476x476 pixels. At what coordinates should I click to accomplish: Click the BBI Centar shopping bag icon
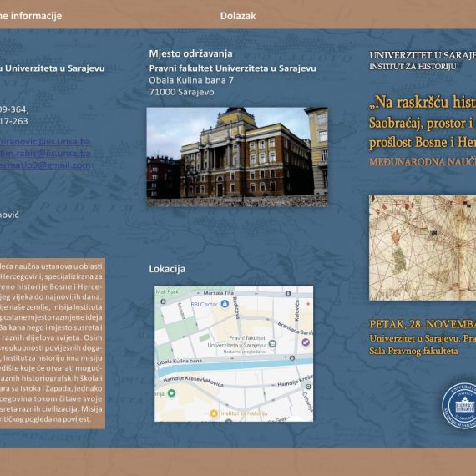[225, 304]
